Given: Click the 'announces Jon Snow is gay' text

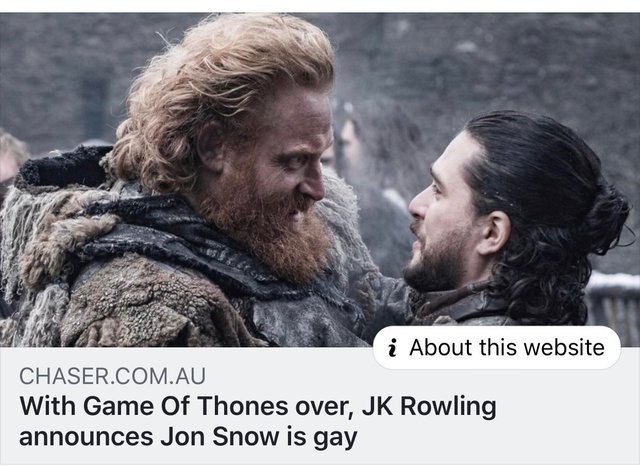Looking at the screenshot, I should point(188,437).
